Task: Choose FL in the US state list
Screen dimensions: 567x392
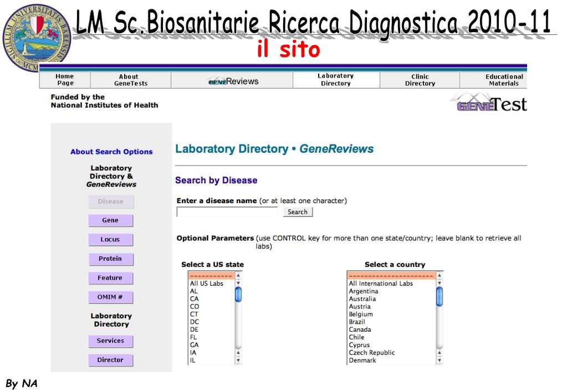Action: pos(212,337)
